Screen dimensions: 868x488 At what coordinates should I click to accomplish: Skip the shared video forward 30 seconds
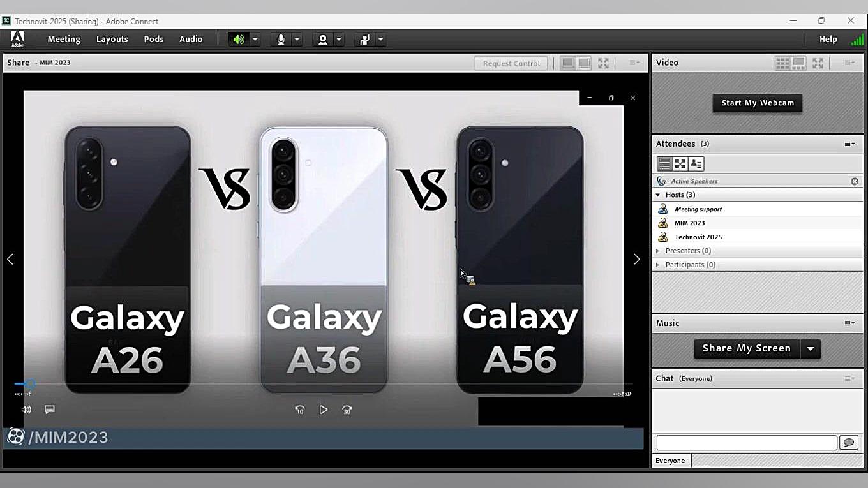tap(347, 410)
